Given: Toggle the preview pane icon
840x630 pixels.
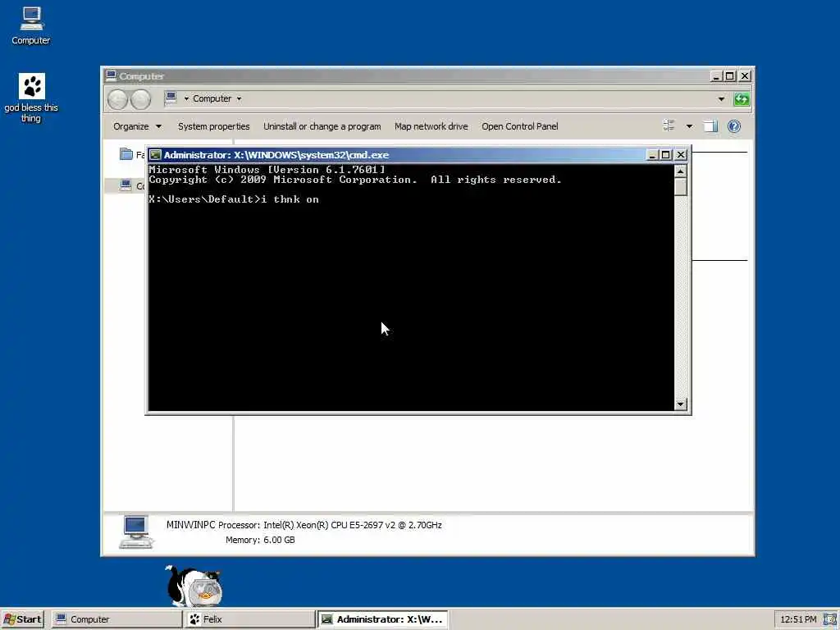Looking at the screenshot, I should tap(710, 126).
